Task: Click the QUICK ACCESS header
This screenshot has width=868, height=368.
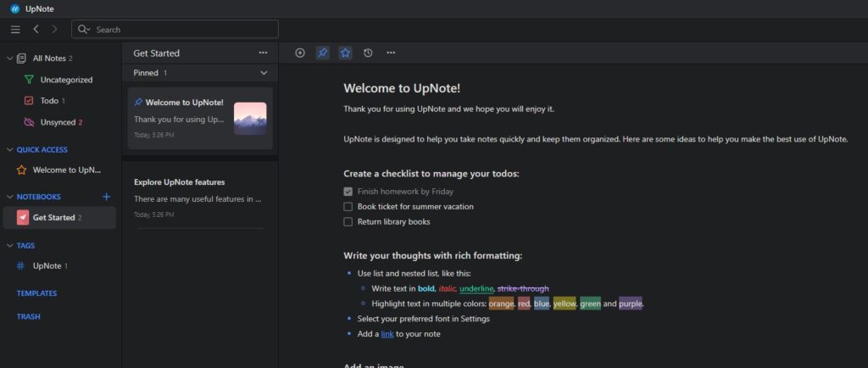Action: point(42,149)
